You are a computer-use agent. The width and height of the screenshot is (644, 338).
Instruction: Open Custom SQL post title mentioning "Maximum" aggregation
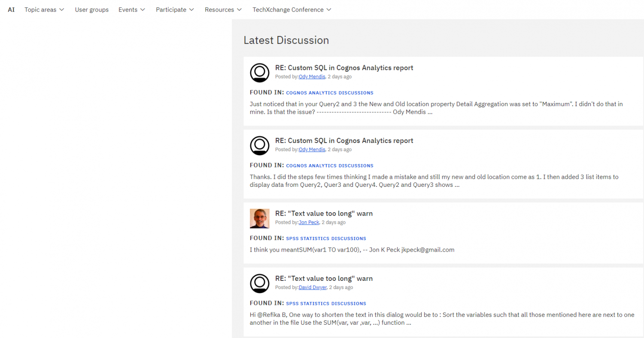coord(344,68)
